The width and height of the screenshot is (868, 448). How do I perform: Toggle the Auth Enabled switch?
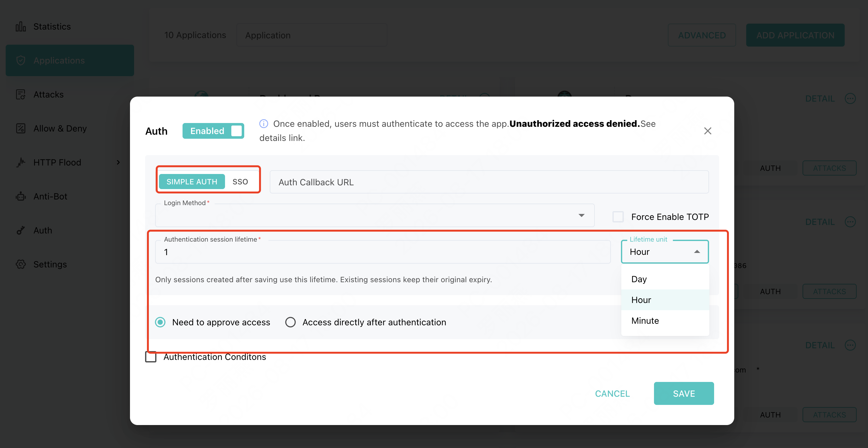click(213, 131)
